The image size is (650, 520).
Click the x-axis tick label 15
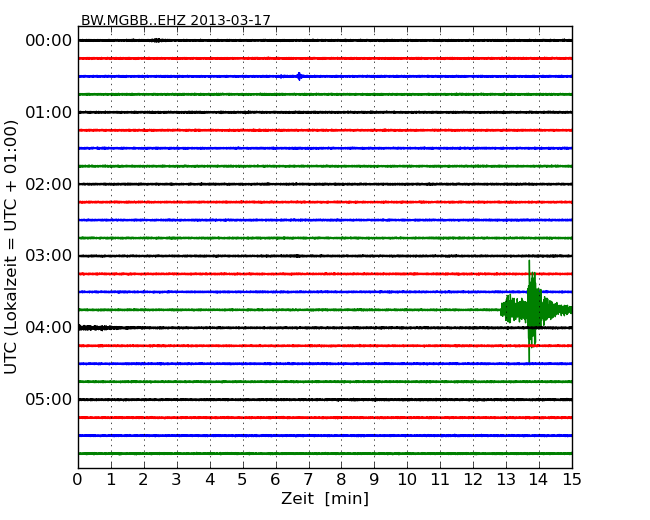[572, 480]
